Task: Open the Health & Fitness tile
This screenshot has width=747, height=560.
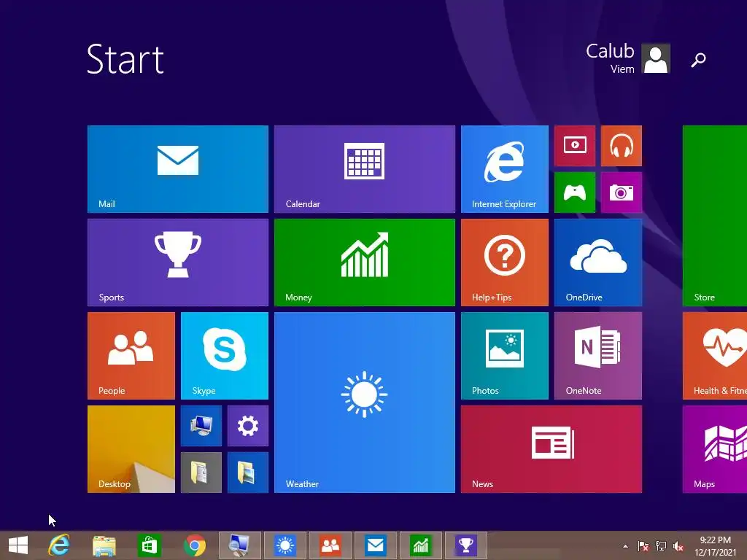Action: (715, 356)
